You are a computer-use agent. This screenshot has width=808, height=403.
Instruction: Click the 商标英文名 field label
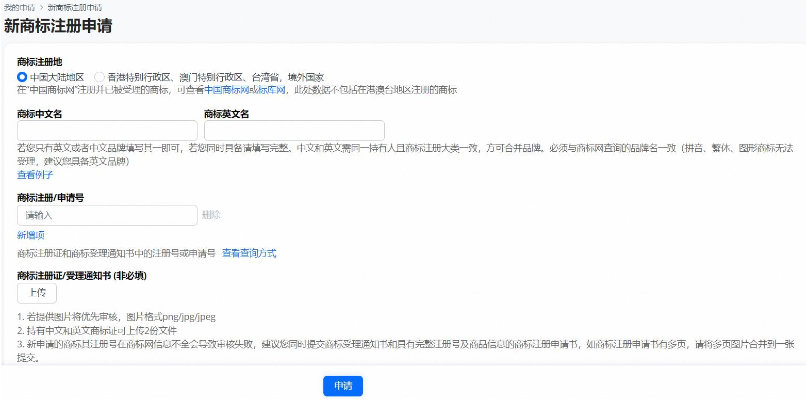(226, 114)
